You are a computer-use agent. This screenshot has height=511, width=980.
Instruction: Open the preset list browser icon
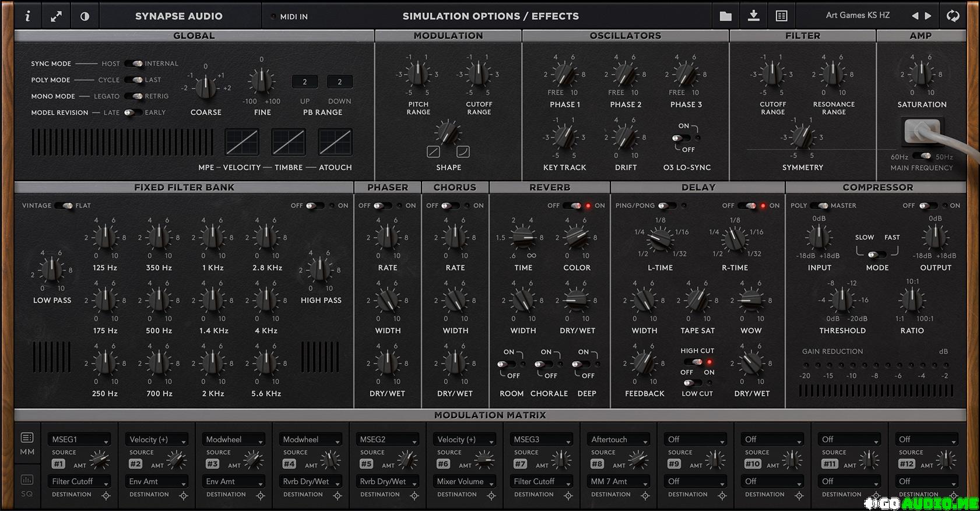[781, 16]
